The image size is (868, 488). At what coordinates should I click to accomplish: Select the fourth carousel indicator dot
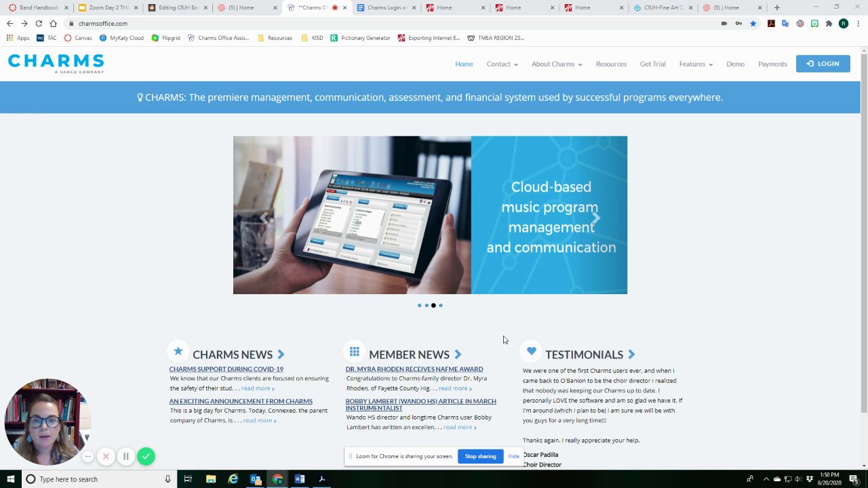tap(441, 306)
